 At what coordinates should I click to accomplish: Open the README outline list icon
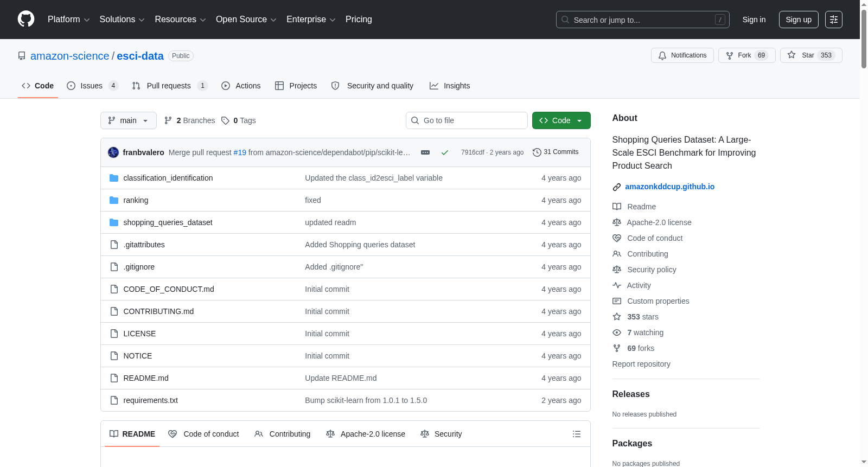(x=577, y=434)
